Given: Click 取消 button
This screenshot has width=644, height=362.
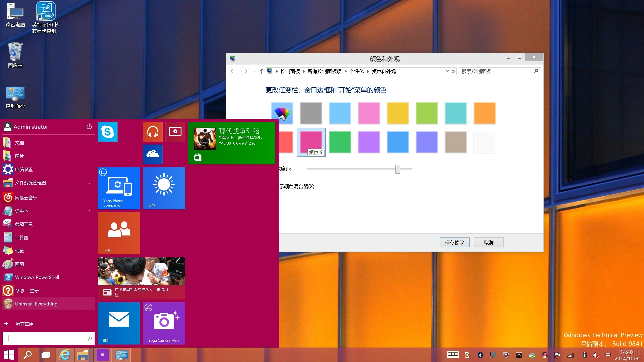Looking at the screenshot, I should (x=489, y=242).
